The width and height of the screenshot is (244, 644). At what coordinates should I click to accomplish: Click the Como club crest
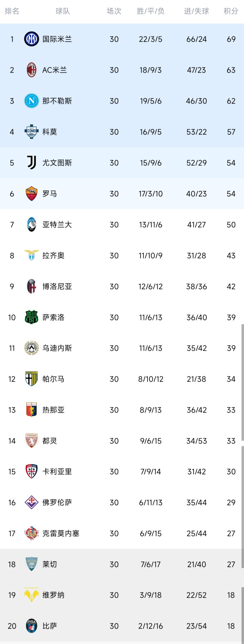click(32, 132)
